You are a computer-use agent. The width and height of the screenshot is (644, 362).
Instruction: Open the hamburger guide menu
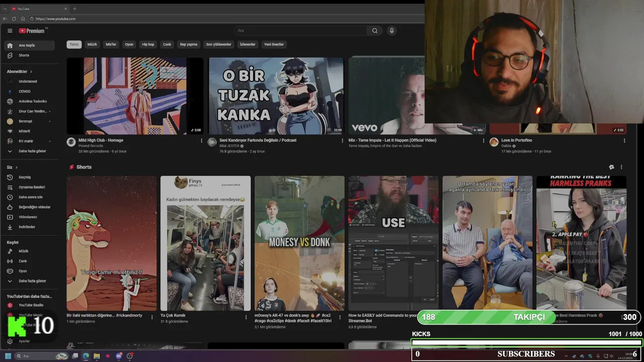click(10, 31)
